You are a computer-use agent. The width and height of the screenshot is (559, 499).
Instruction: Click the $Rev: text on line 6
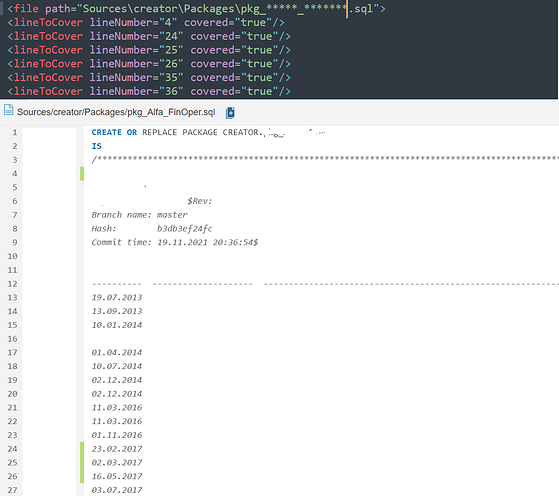click(x=200, y=201)
